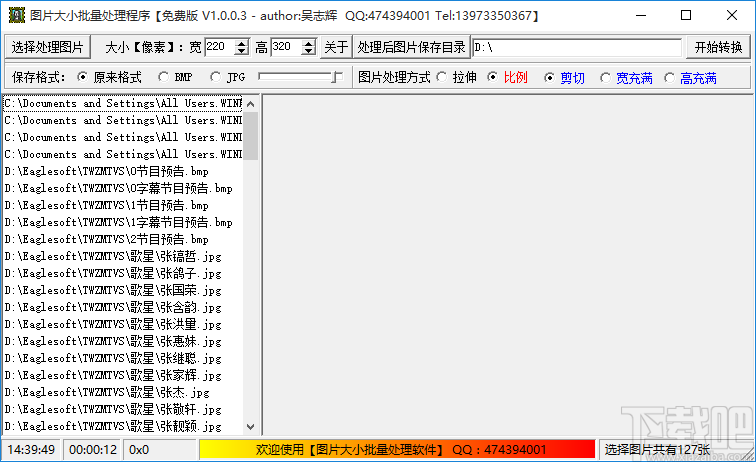
Task: Select list row 0节目预告.bmp
Action: tap(123, 171)
